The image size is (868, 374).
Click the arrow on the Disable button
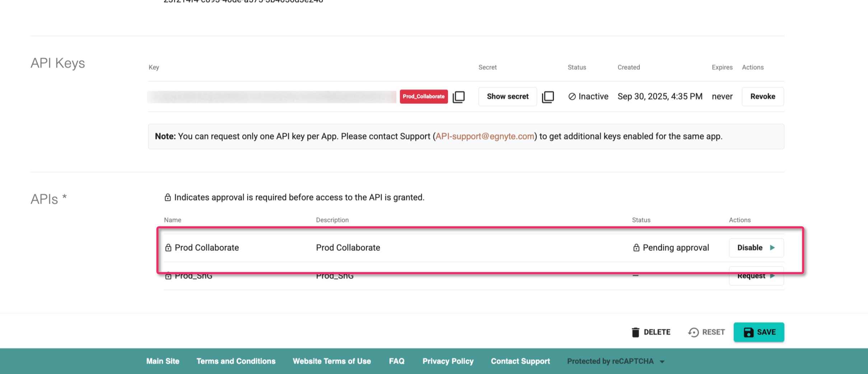(x=773, y=248)
